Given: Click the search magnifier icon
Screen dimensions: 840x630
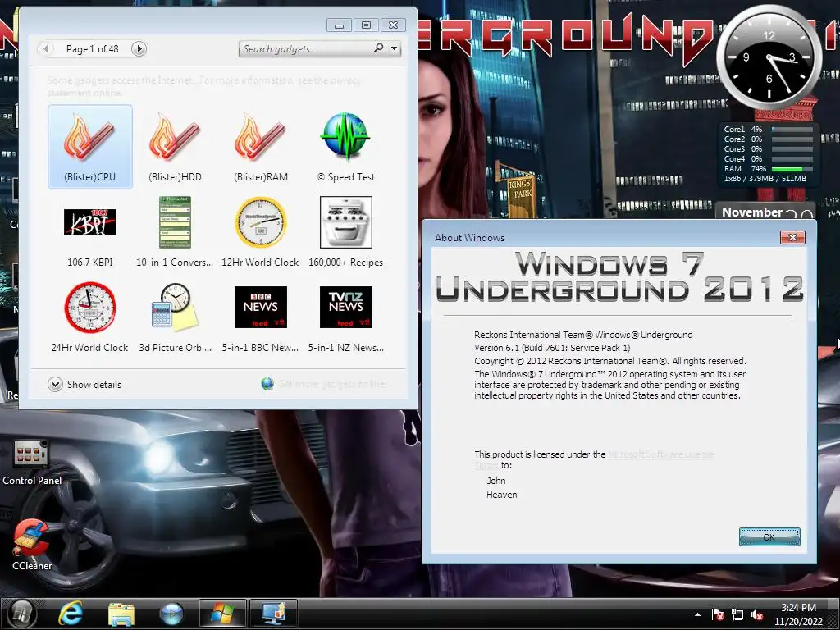Looking at the screenshot, I should [x=378, y=48].
